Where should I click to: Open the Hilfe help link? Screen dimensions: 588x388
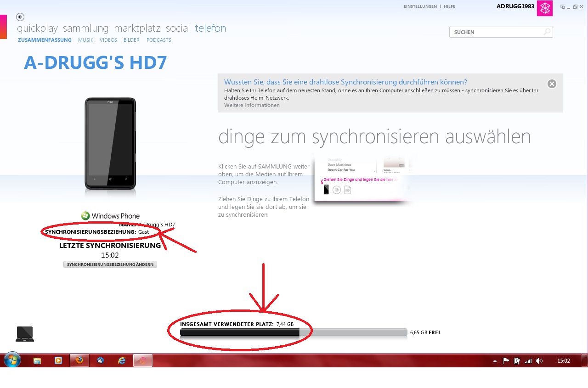click(x=449, y=6)
